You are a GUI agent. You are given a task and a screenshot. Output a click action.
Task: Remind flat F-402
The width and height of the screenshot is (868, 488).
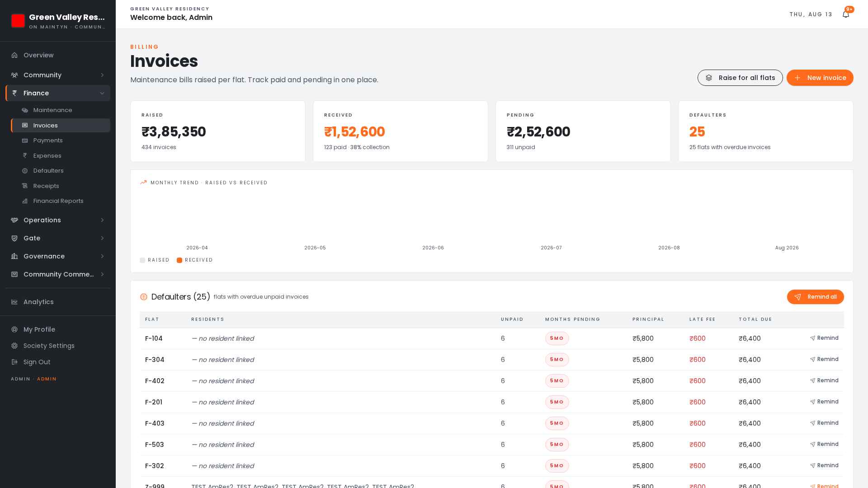824,380
